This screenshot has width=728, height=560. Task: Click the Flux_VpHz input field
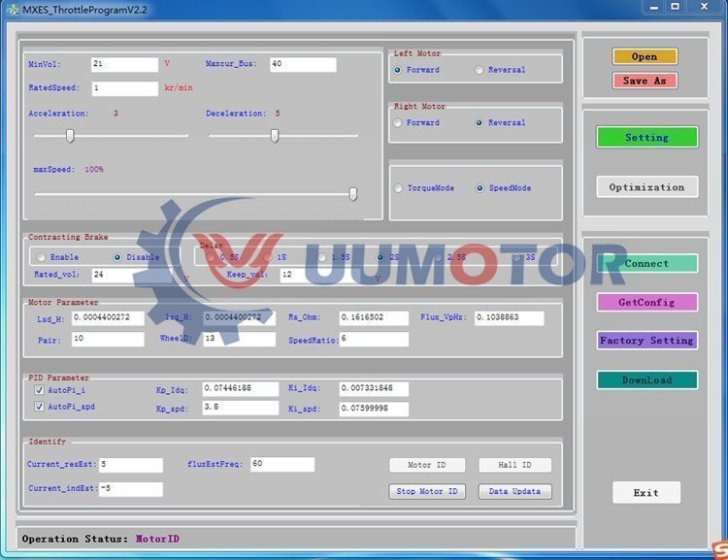tap(509, 318)
